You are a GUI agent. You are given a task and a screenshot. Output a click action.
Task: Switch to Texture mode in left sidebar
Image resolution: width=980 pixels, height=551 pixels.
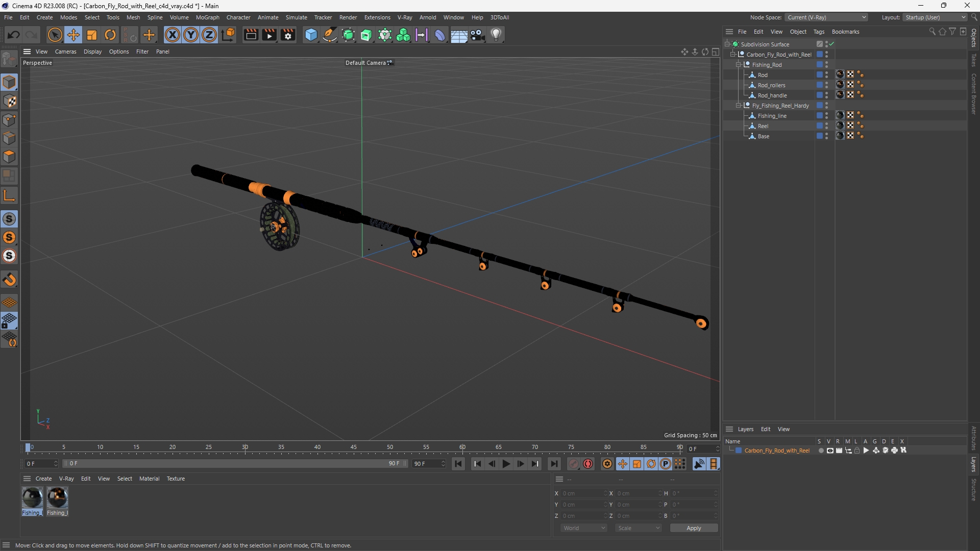point(9,101)
